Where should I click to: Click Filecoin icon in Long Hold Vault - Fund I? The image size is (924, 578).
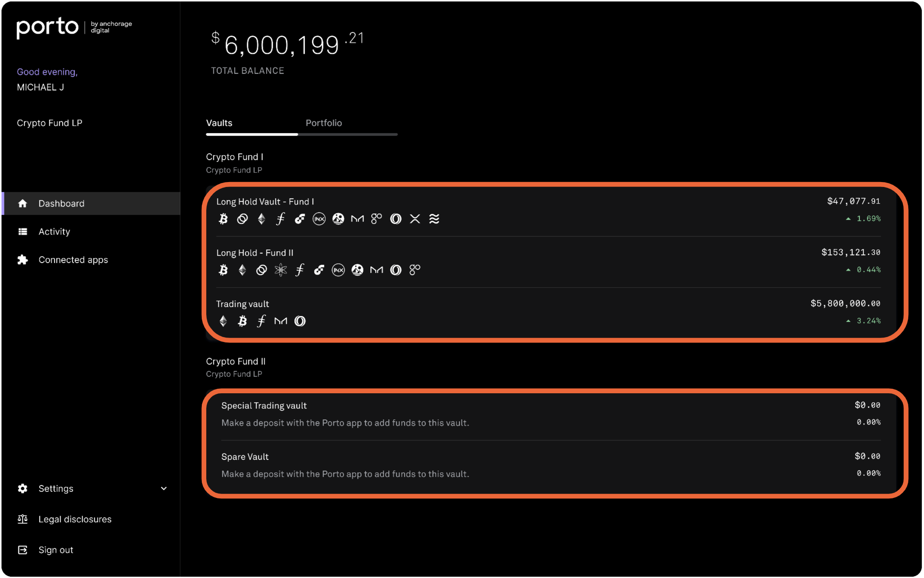coord(281,219)
